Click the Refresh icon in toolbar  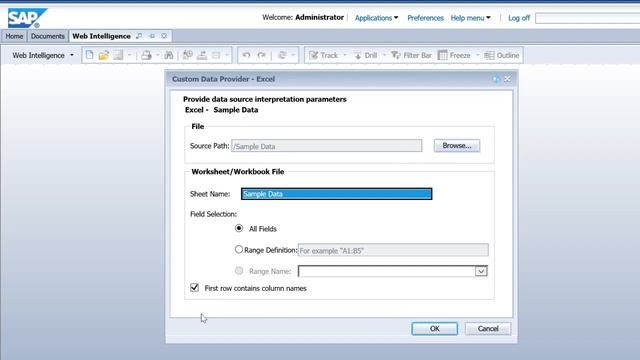[282, 55]
